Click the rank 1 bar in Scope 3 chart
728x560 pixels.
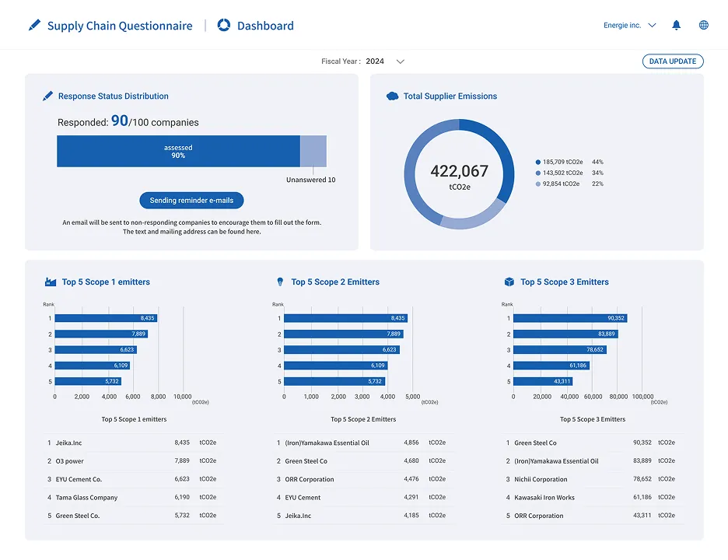coord(569,318)
